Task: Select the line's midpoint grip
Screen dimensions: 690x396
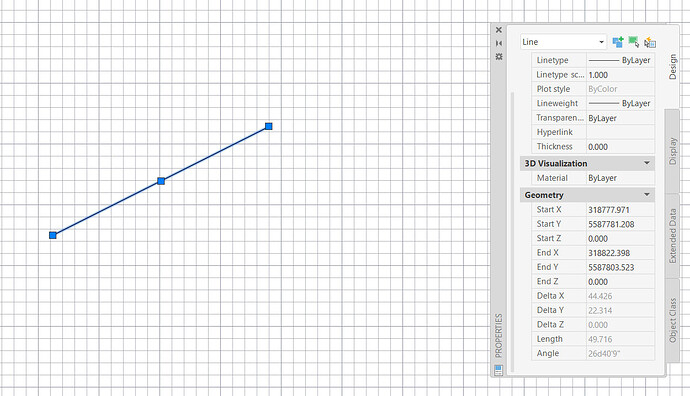Action: pos(161,181)
